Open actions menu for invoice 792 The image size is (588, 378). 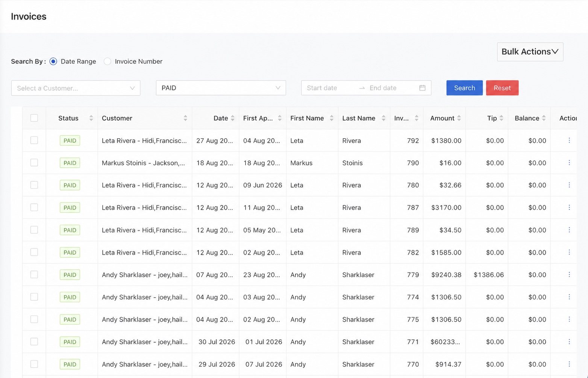[569, 140]
